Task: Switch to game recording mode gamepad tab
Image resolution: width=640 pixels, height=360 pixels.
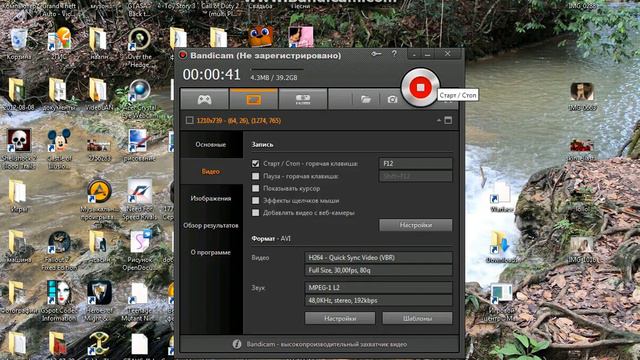Action: pos(204,99)
